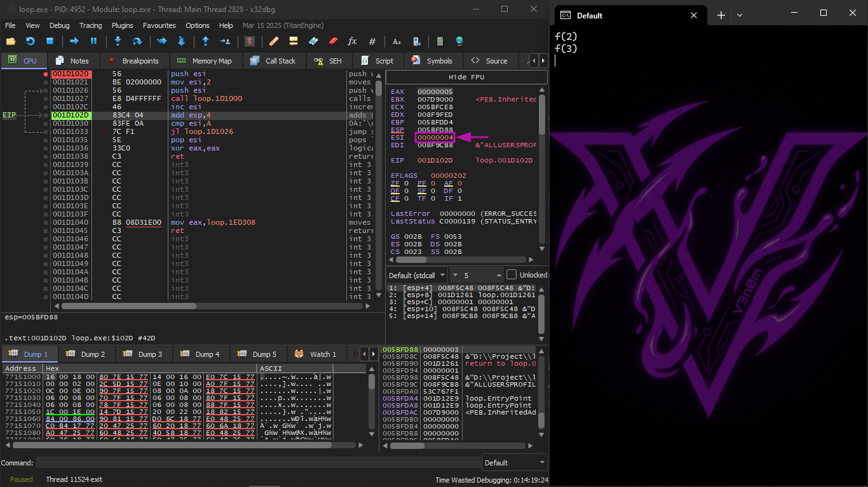Click the Open file folder icon

coord(11,41)
